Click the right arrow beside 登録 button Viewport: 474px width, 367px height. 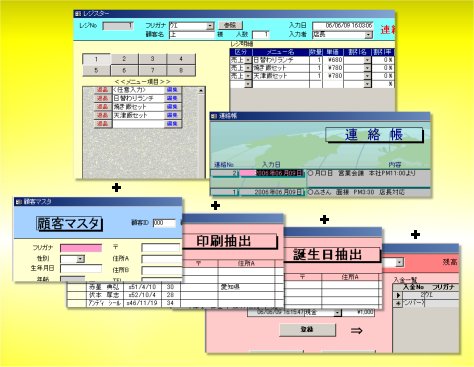point(356,331)
